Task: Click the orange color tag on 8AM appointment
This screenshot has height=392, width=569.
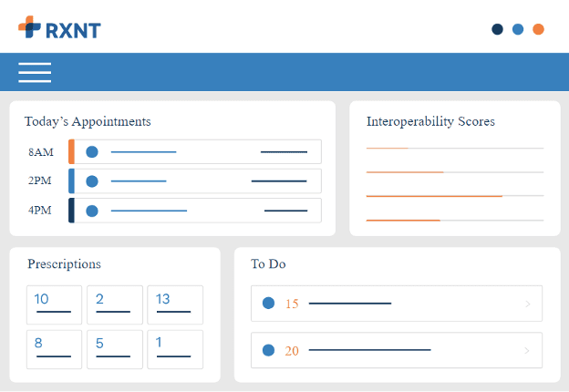Action: pos(71,152)
